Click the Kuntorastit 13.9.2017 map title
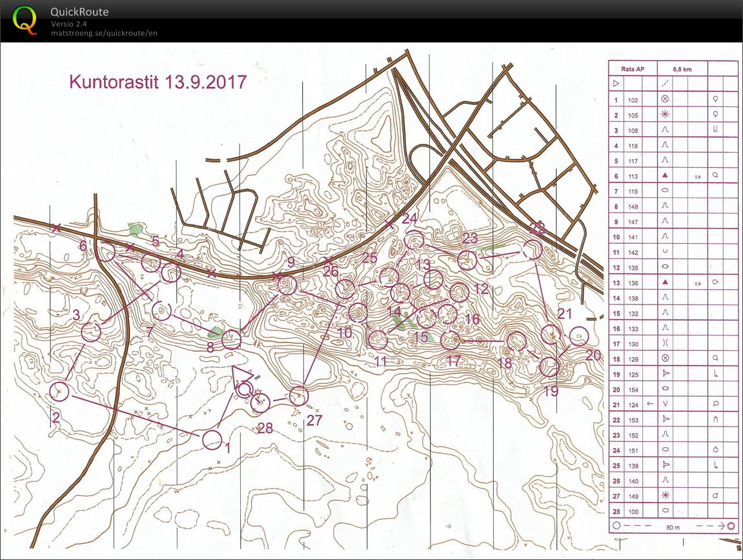Viewport: 743px width, 560px height. (158, 83)
